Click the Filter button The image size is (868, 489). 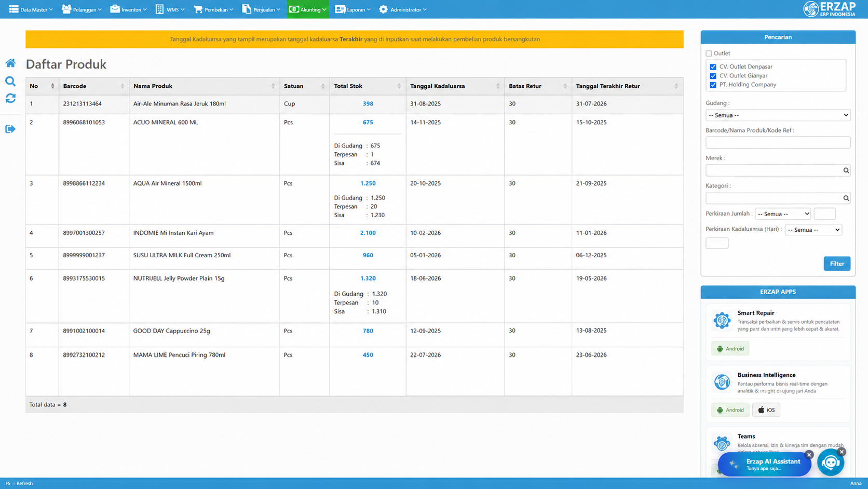(837, 263)
